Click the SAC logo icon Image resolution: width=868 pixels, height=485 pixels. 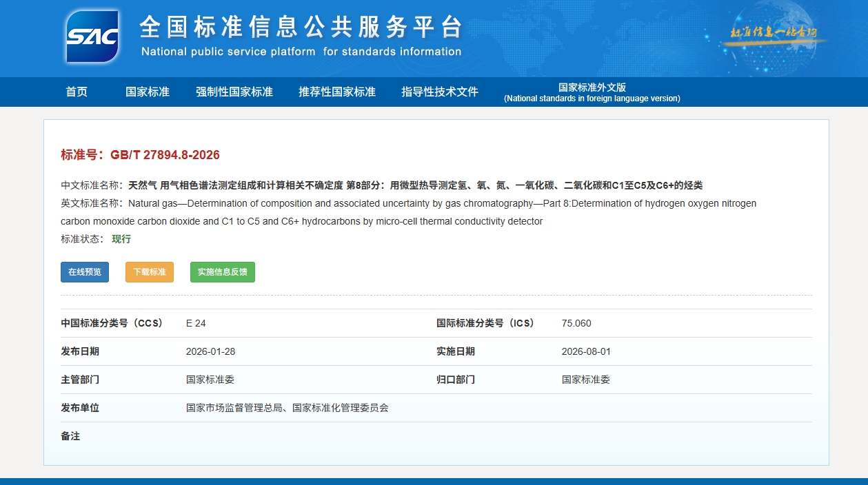coord(92,37)
